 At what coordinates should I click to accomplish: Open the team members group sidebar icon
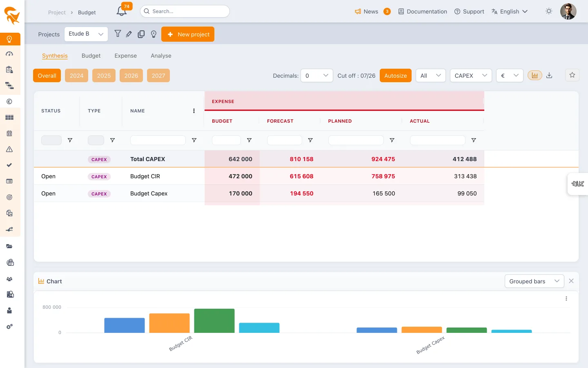point(9,279)
